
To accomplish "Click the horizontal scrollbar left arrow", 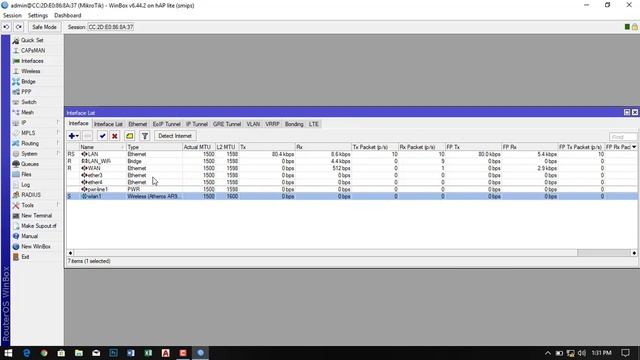I will pyautogui.click(x=70, y=253).
